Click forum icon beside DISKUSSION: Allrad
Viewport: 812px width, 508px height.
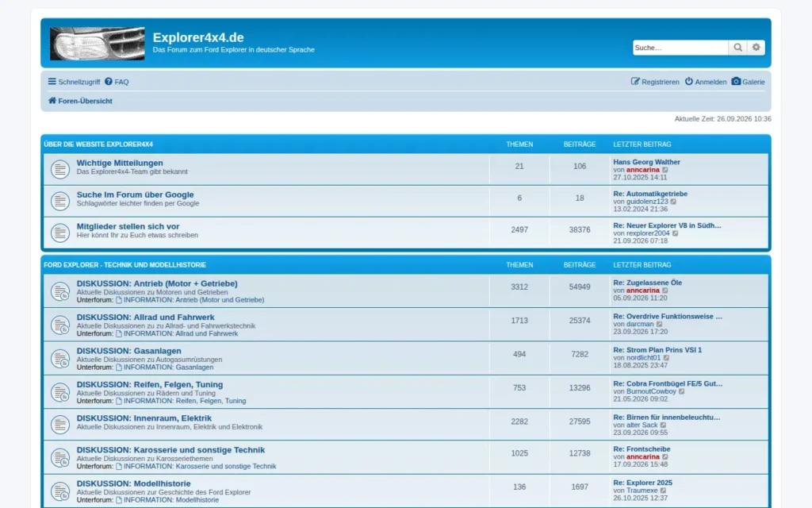[60, 325]
